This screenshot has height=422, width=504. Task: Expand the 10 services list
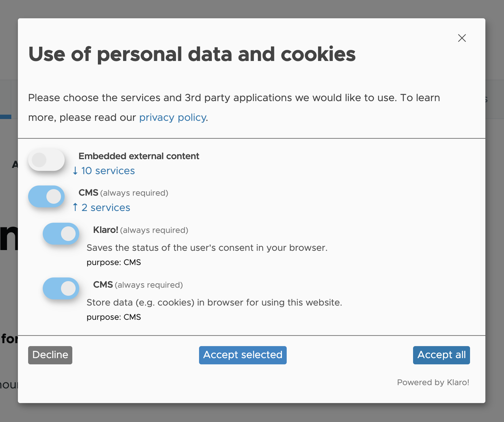pyautogui.click(x=108, y=171)
